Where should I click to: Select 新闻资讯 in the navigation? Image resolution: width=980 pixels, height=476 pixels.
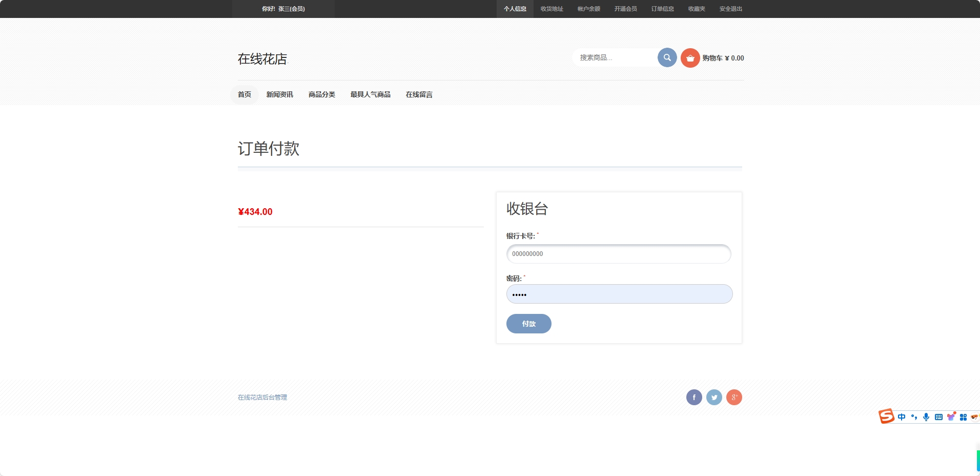[279, 94]
